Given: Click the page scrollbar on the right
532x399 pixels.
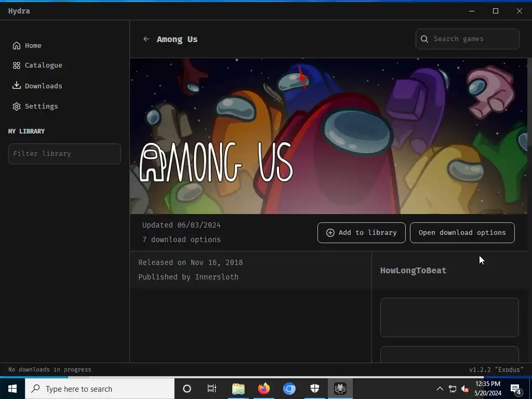Looking at the screenshot, I should [x=529, y=102].
